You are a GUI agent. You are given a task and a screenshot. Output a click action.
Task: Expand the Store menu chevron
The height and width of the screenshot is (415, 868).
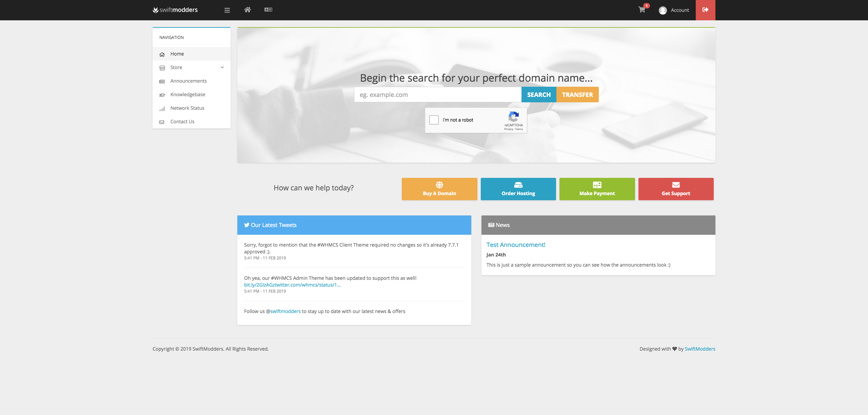coord(222,67)
